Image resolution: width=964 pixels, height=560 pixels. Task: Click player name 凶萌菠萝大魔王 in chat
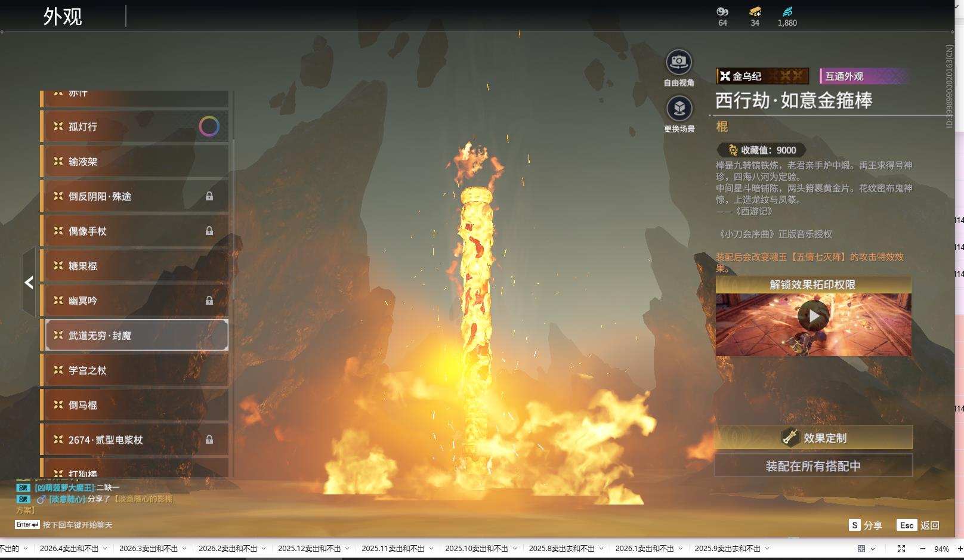point(64,488)
